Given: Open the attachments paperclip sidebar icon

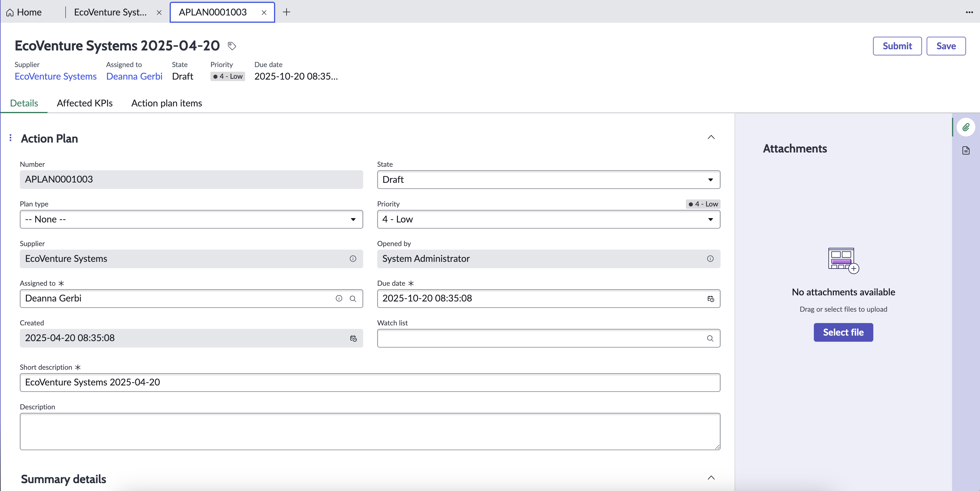Looking at the screenshot, I should coord(965,127).
